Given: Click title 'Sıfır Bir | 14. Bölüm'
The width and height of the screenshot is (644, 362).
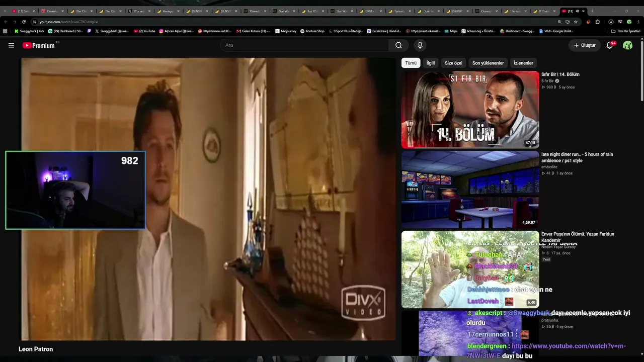Looking at the screenshot, I should (x=560, y=74).
